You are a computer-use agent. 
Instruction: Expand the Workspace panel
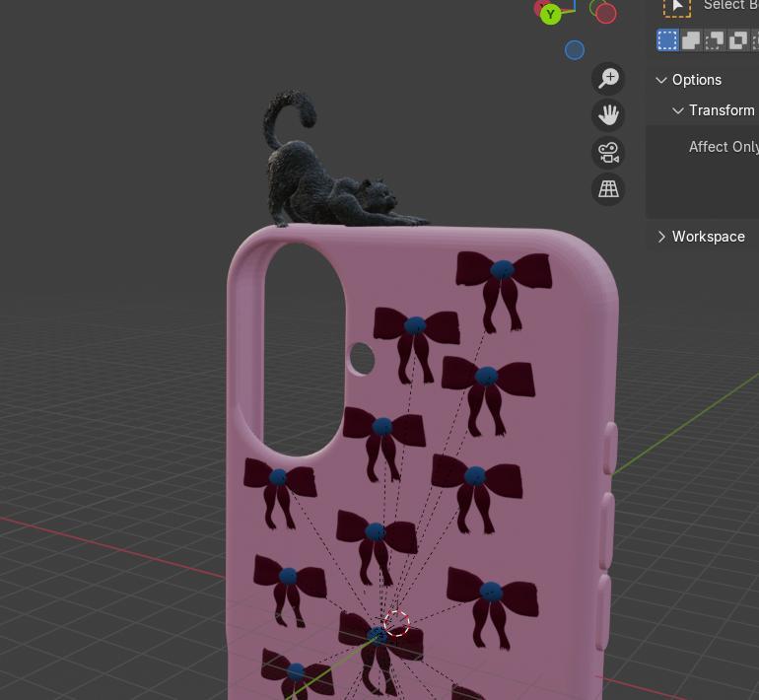click(x=661, y=237)
